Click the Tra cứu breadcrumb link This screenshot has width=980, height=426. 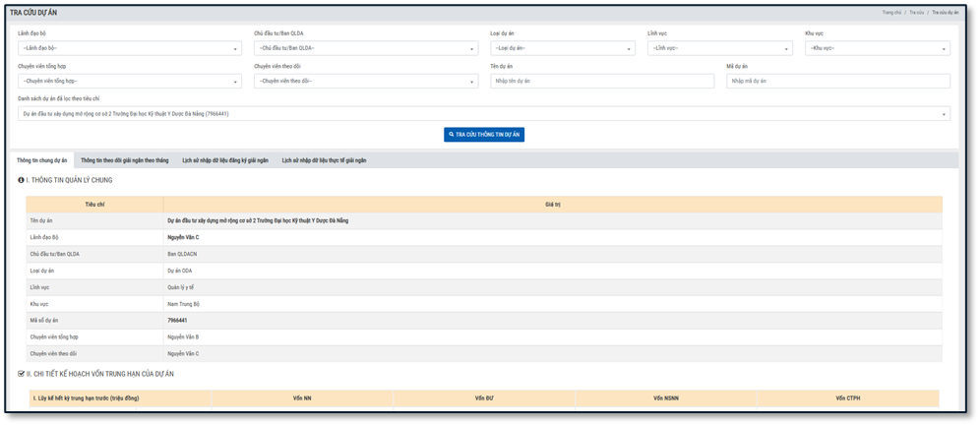pos(916,13)
